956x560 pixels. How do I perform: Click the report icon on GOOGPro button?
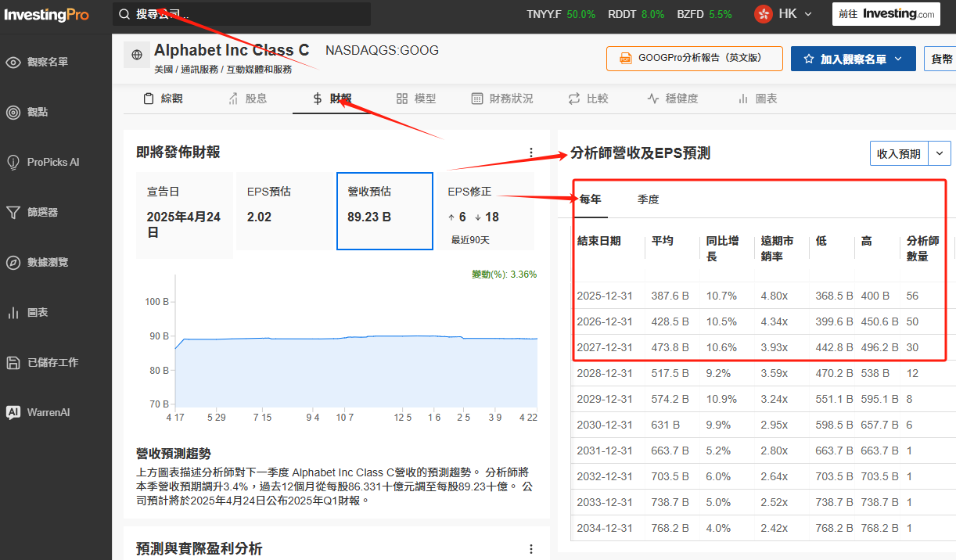pos(626,59)
